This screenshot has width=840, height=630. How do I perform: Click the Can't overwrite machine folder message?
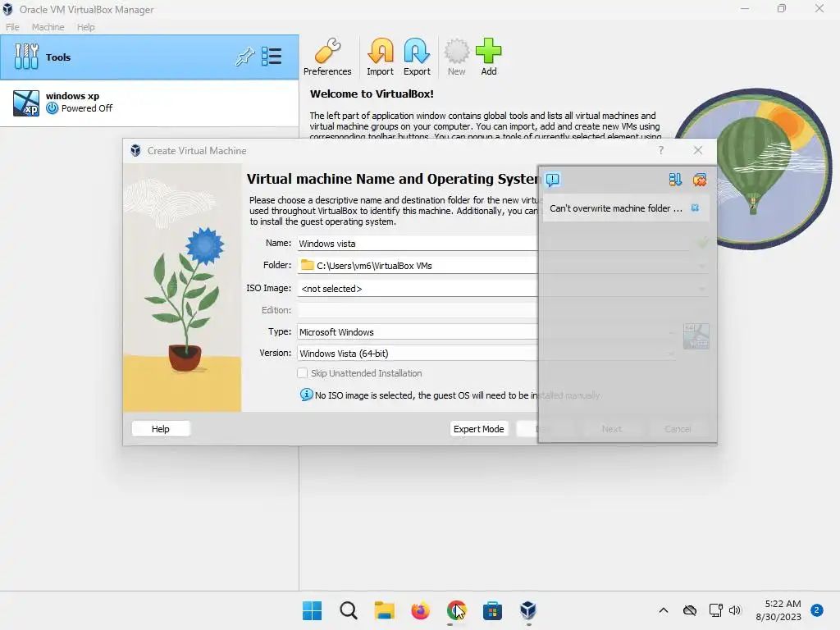(x=615, y=208)
